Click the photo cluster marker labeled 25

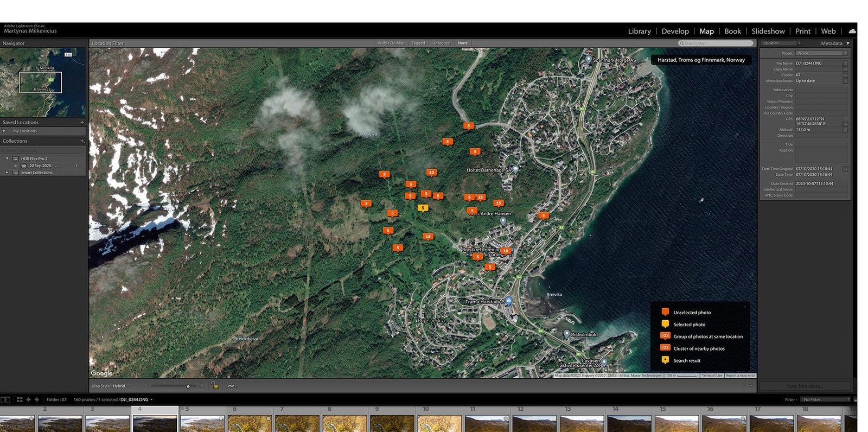(480, 198)
